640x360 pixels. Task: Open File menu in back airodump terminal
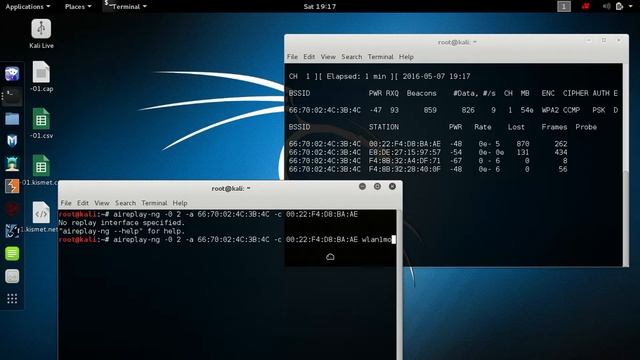click(x=292, y=57)
